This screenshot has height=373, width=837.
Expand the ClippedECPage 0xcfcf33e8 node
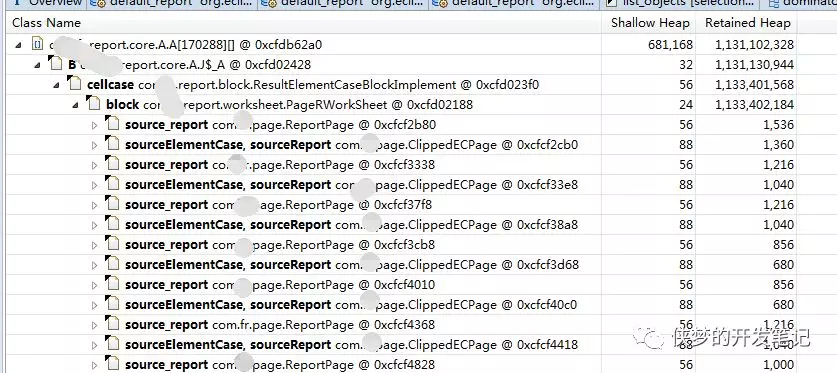(94, 185)
